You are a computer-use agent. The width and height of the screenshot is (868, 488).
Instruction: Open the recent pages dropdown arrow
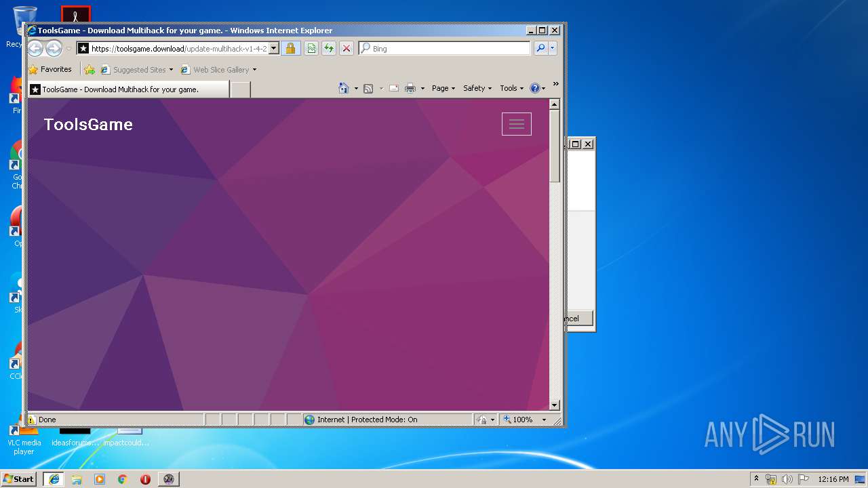point(68,49)
